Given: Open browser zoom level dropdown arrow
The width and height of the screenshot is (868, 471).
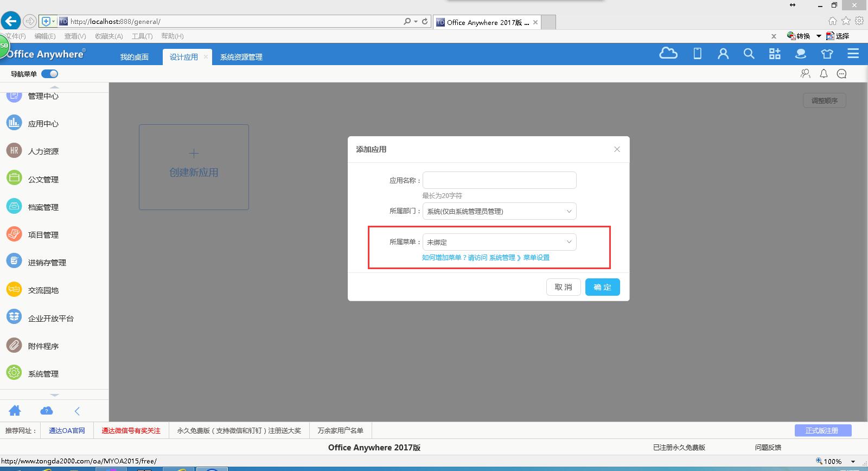Looking at the screenshot, I should 853,461.
